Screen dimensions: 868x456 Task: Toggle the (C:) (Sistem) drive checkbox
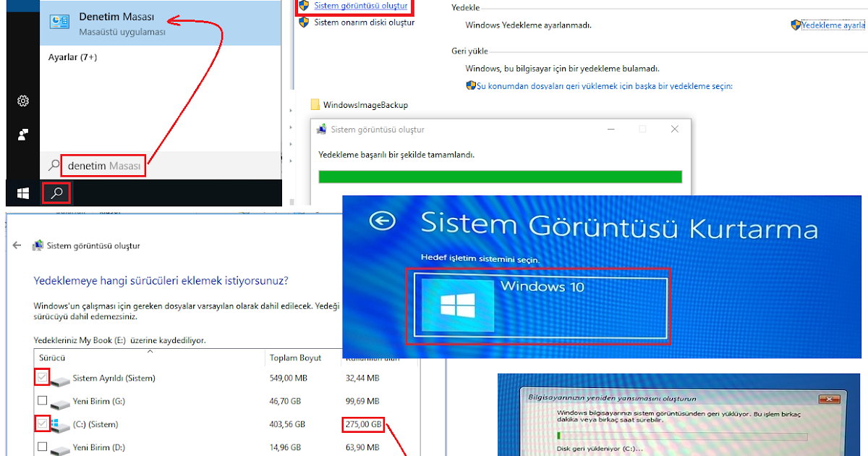(x=43, y=423)
